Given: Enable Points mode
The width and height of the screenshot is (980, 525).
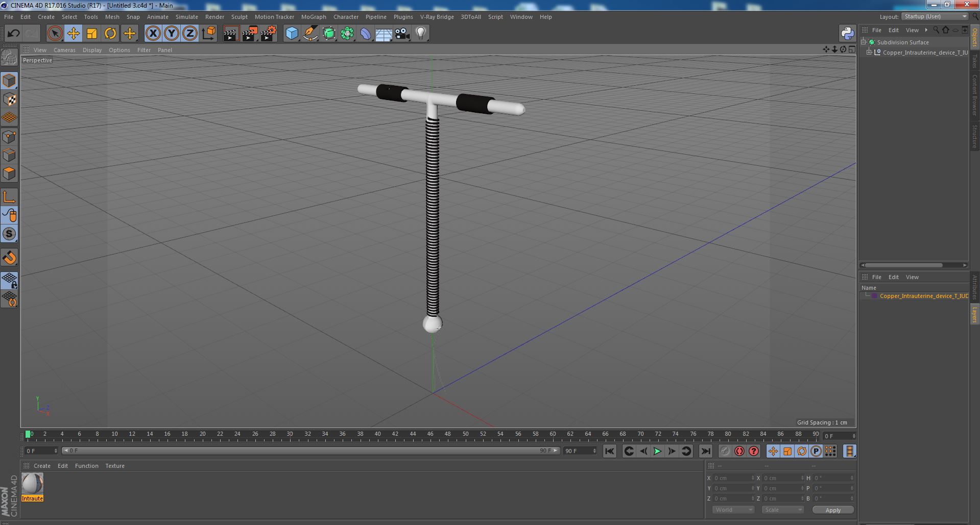Looking at the screenshot, I should [x=9, y=137].
